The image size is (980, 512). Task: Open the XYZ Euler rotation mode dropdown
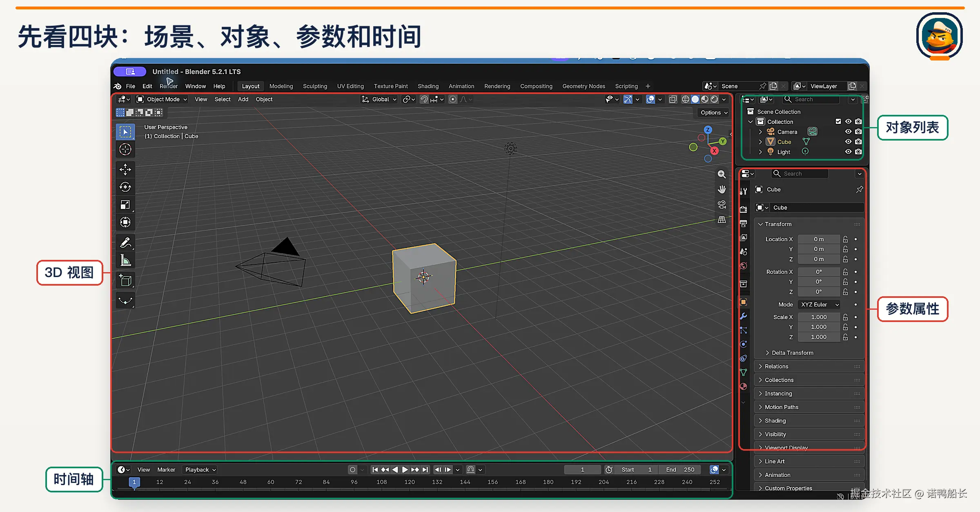pos(819,304)
